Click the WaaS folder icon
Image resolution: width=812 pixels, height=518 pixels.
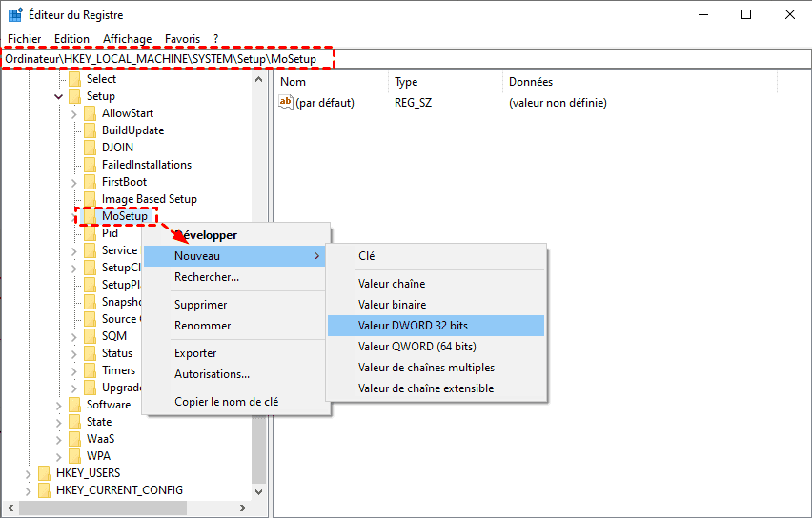(x=75, y=439)
